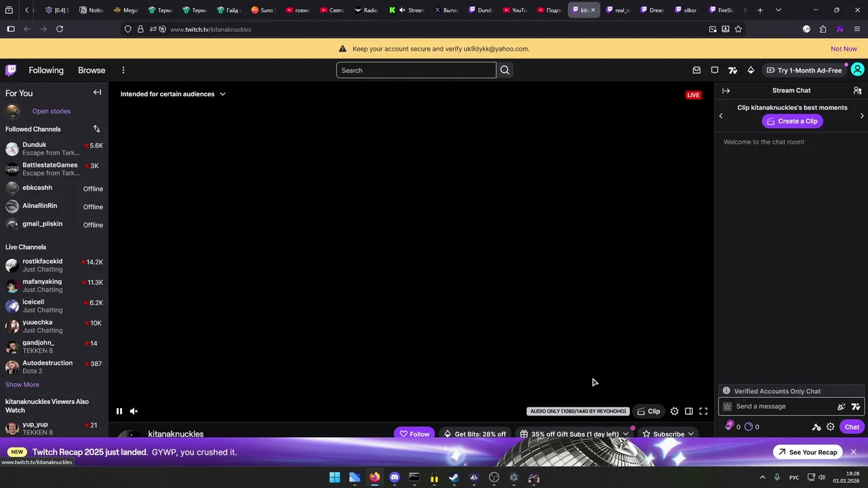
Task: Open the 7TV icon in top navigation
Action: (732, 70)
